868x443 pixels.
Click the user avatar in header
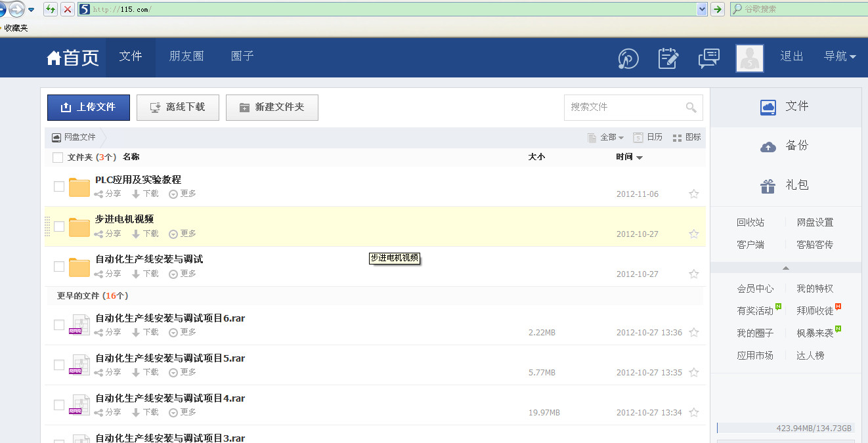pyautogui.click(x=749, y=58)
